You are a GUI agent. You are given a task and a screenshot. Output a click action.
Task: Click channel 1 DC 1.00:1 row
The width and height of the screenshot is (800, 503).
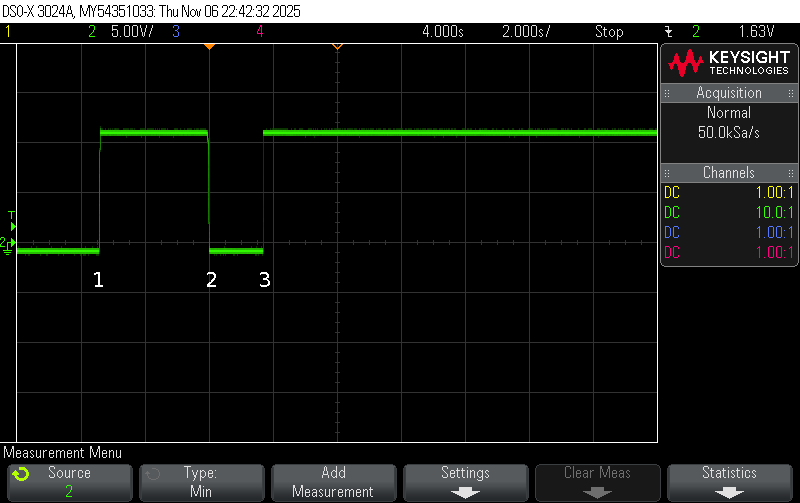point(729,192)
